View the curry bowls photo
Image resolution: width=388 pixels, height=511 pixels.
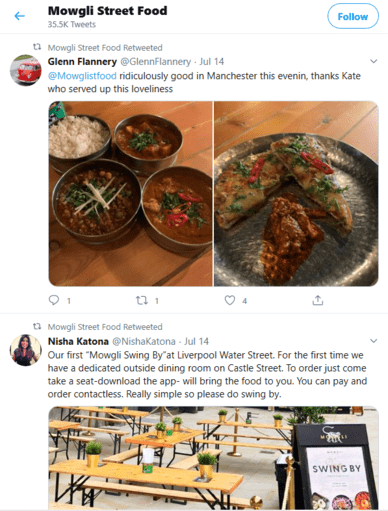click(130, 194)
